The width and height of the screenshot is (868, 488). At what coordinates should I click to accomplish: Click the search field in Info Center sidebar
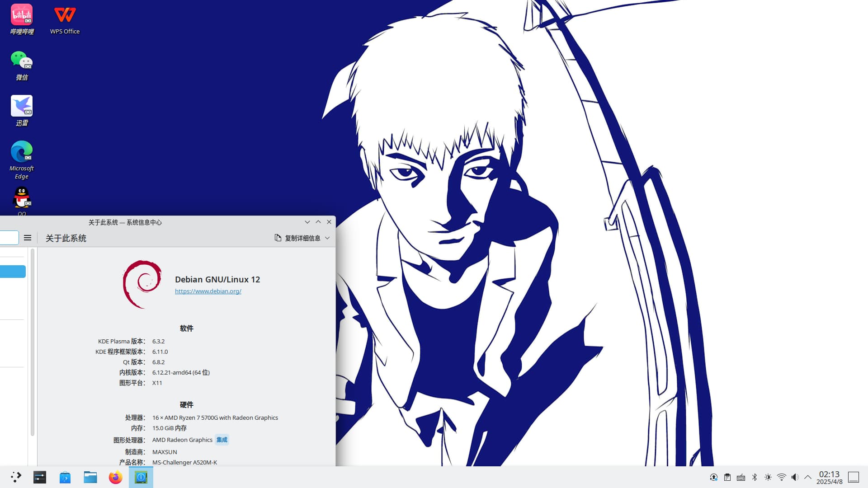click(x=9, y=238)
